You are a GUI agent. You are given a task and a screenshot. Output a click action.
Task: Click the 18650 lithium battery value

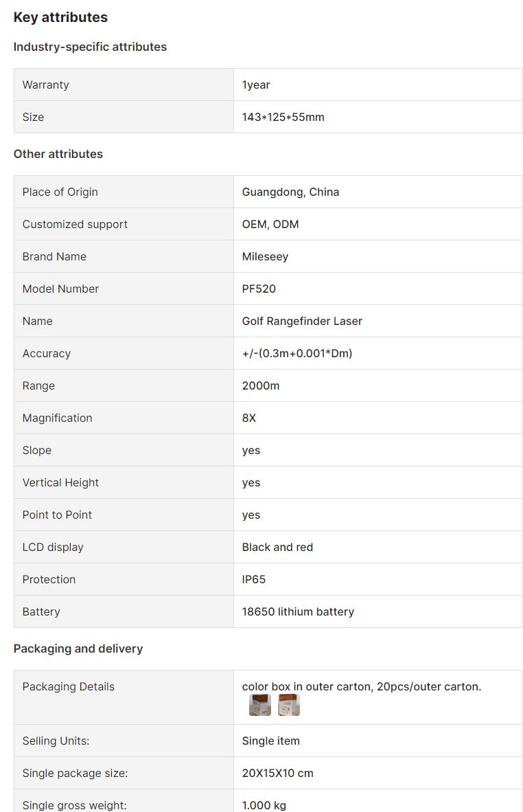coord(298,611)
